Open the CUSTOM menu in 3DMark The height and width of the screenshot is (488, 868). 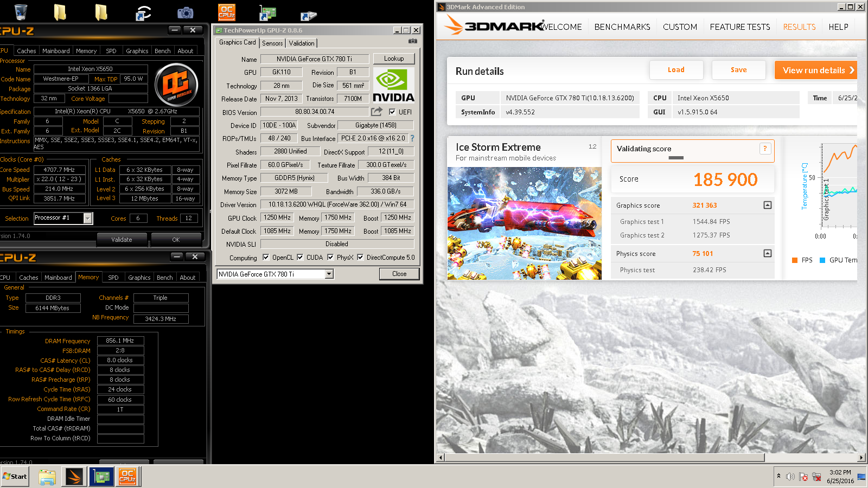coord(680,27)
